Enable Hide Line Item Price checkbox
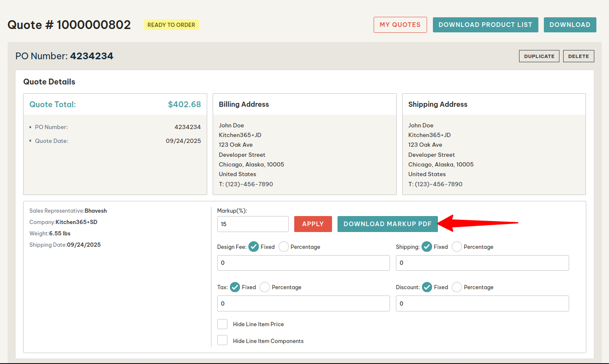The width and height of the screenshot is (609, 364). 222,324
